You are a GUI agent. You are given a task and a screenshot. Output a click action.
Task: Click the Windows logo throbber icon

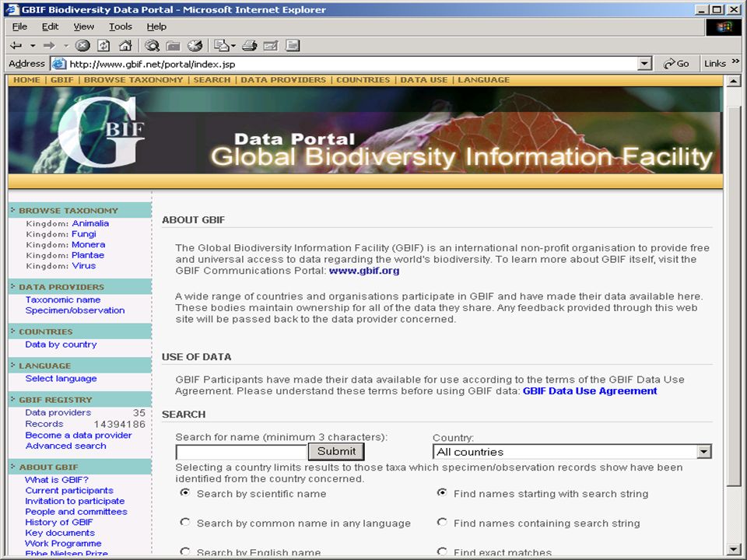pos(723,27)
